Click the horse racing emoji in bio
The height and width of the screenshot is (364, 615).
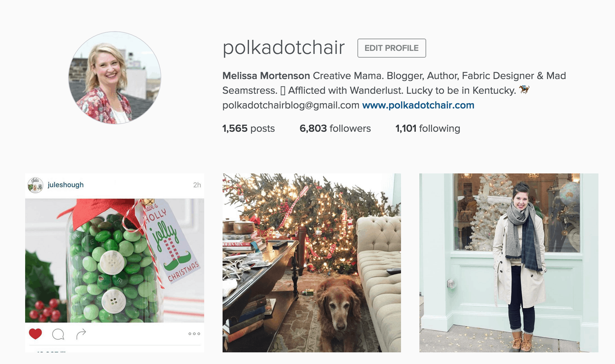(524, 90)
